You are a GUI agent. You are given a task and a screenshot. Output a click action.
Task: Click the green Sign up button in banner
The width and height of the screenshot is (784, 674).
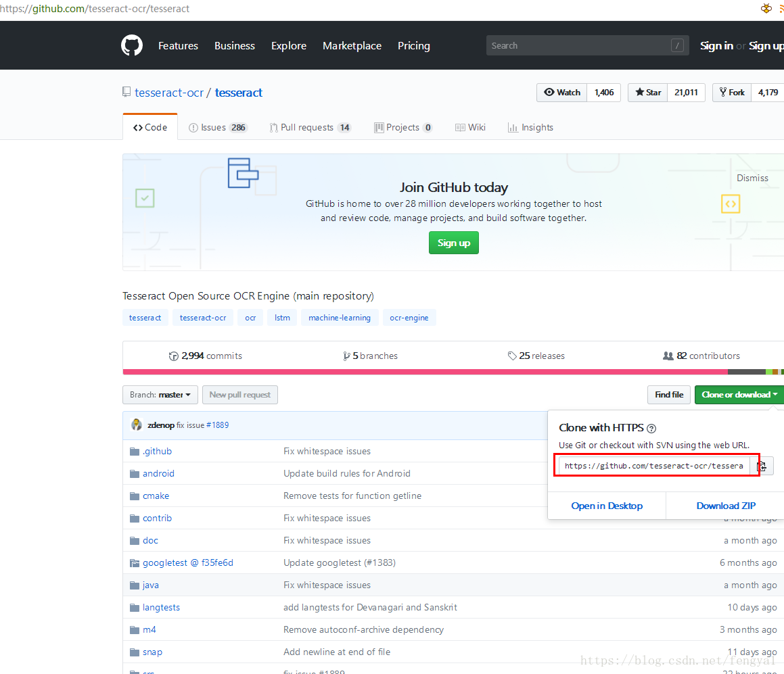point(453,243)
